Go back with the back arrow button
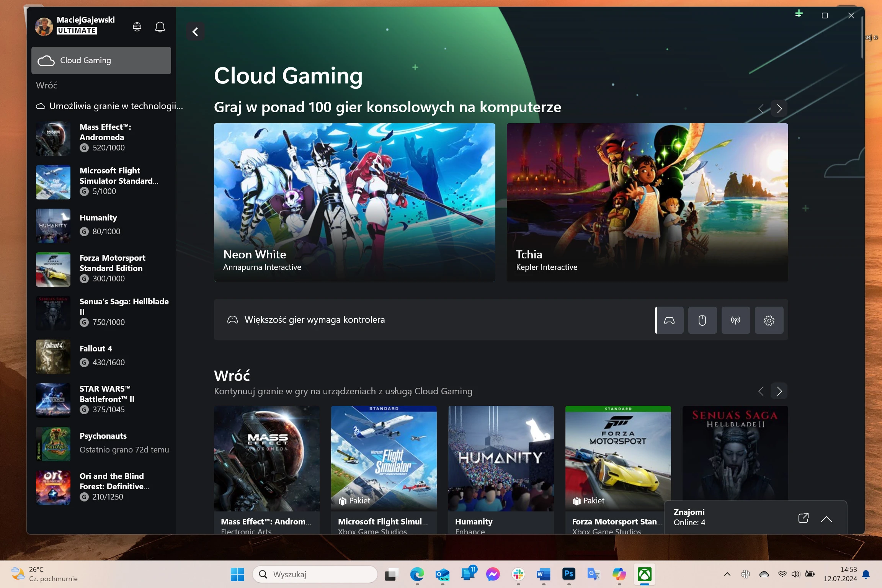 [x=195, y=32]
